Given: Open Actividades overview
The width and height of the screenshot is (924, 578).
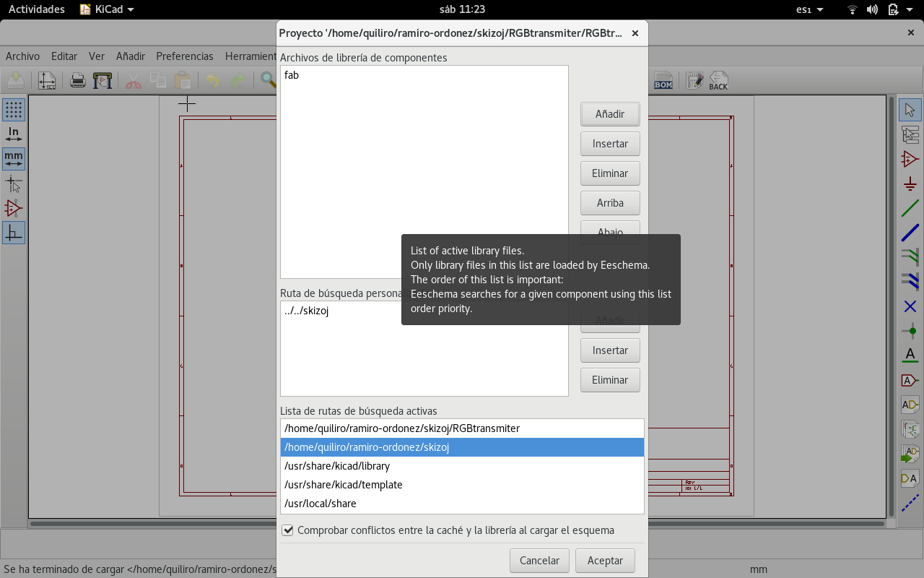Looking at the screenshot, I should point(37,9).
